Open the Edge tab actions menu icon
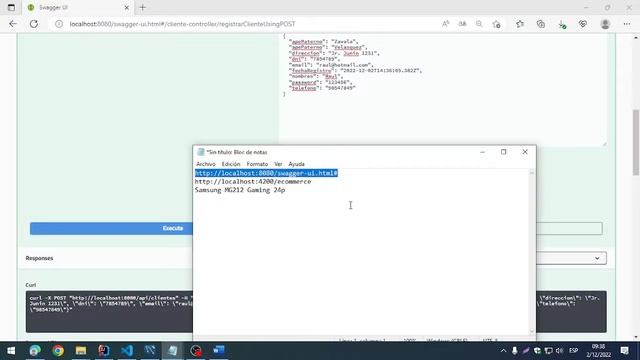 (x=11, y=7)
